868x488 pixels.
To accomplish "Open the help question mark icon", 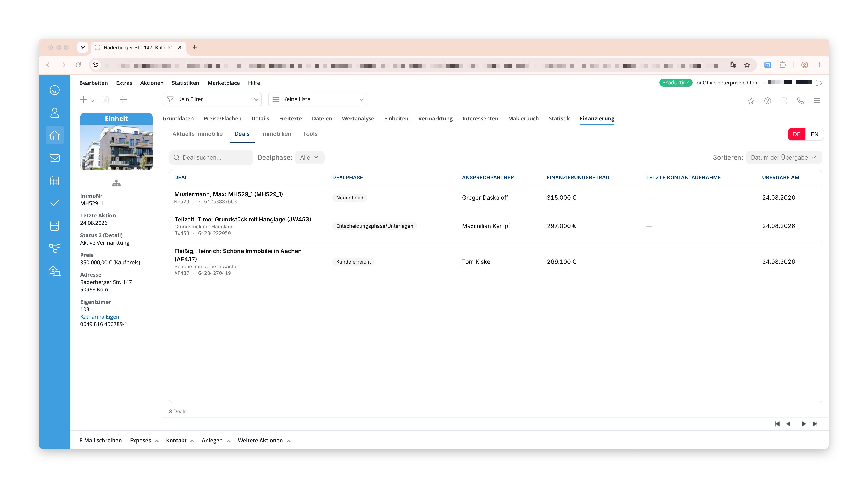I will coord(767,101).
